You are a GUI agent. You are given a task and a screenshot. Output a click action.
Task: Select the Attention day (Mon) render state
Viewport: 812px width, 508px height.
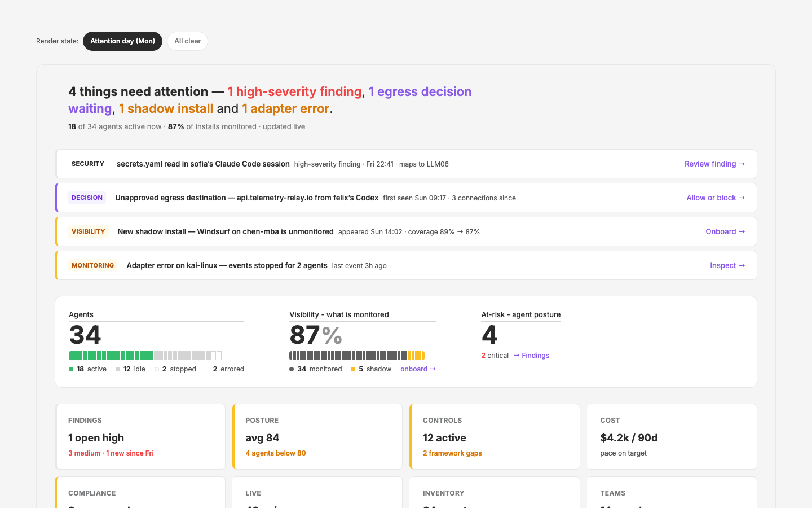(122, 41)
